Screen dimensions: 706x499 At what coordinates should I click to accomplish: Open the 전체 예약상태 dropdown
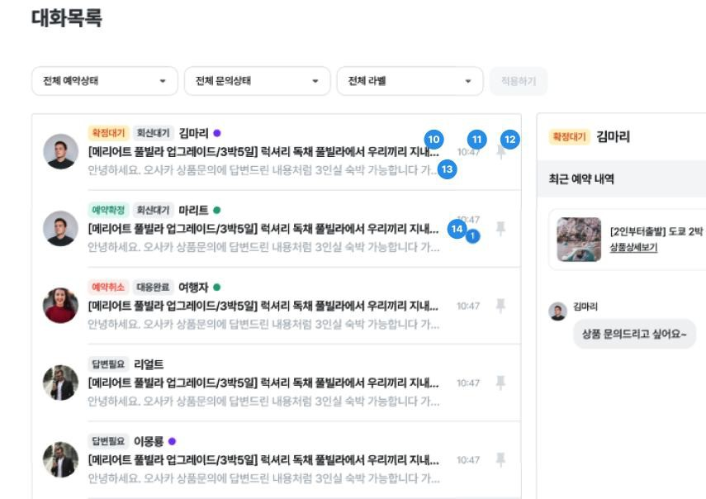tap(104, 81)
